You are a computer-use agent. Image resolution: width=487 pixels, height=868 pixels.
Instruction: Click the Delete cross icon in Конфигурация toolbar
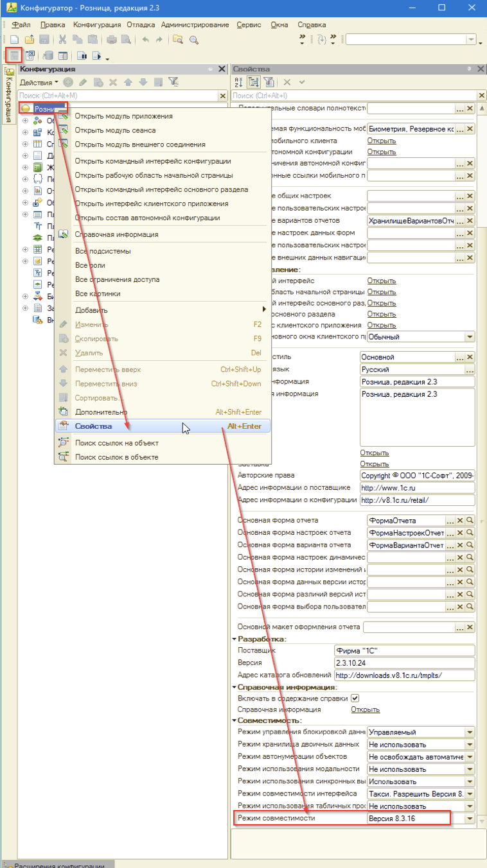[x=113, y=82]
